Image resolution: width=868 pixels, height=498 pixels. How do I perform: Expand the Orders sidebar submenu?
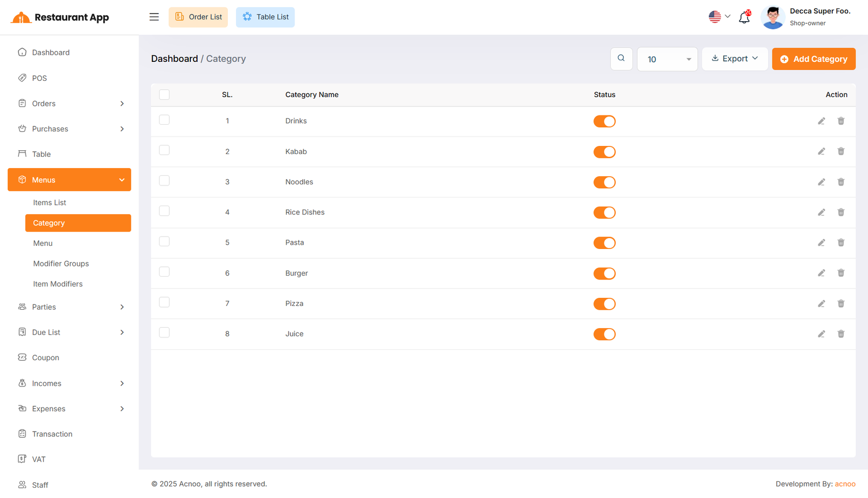click(x=69, y=104)
